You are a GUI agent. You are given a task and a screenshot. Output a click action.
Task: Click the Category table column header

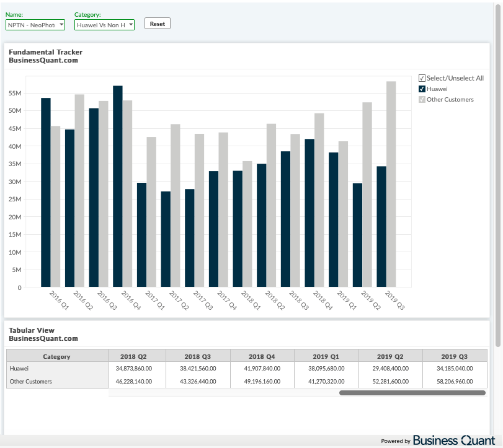coord(57,356)
